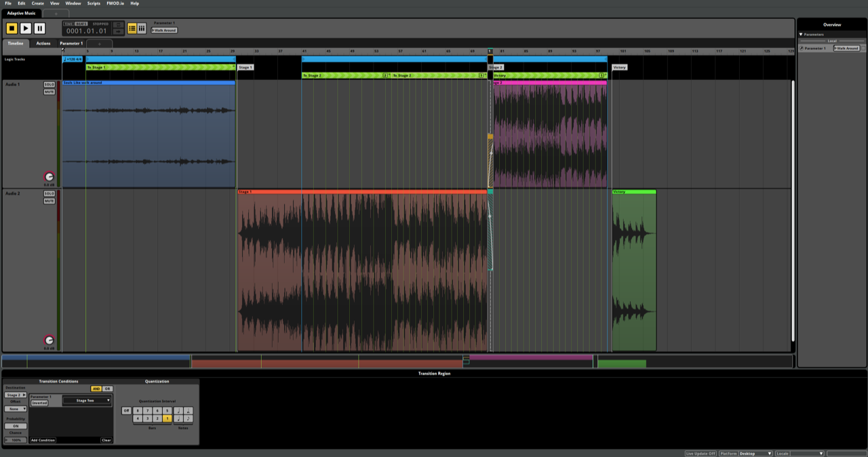Viewport: 868px width, 457px height.
Task: Open the Platform Desktop dropdown
Action: (x=754, y=453)
